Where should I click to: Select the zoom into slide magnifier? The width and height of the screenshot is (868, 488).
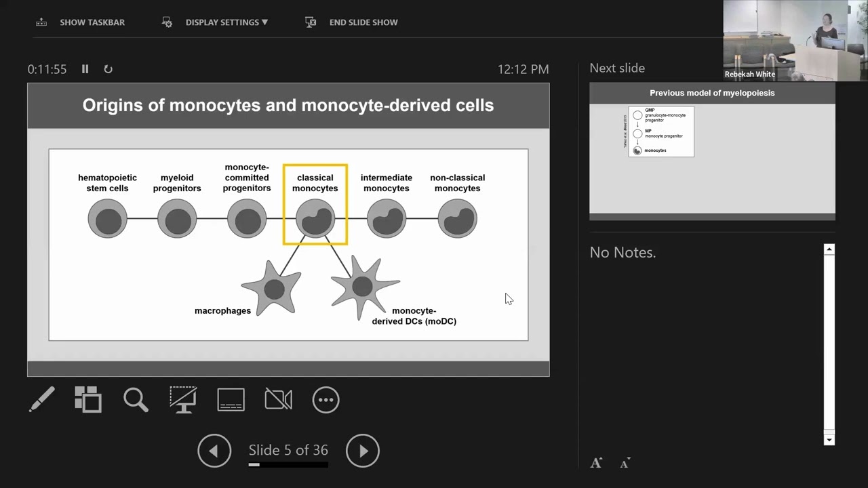click(136, 400)
